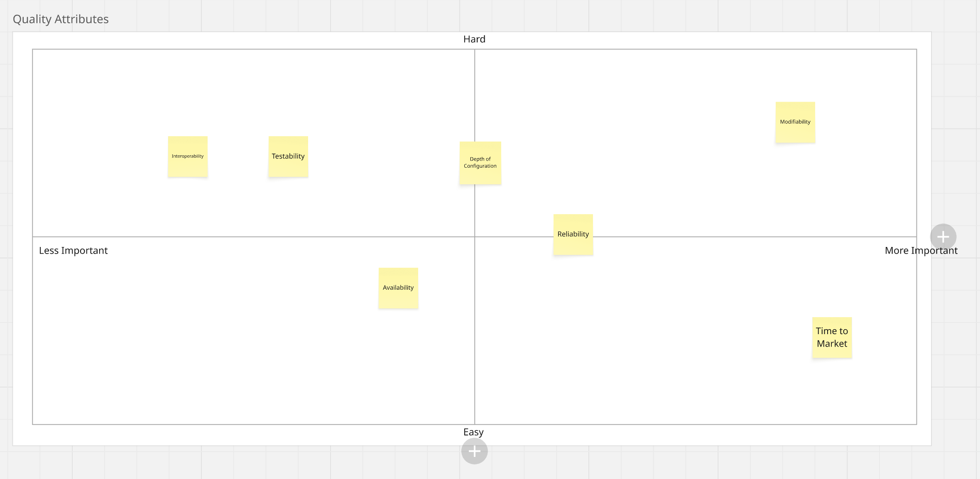Click the vertical axis line below Depth of Configuration
The width and height of the screenshot is (980, 479).
(475, 210)
